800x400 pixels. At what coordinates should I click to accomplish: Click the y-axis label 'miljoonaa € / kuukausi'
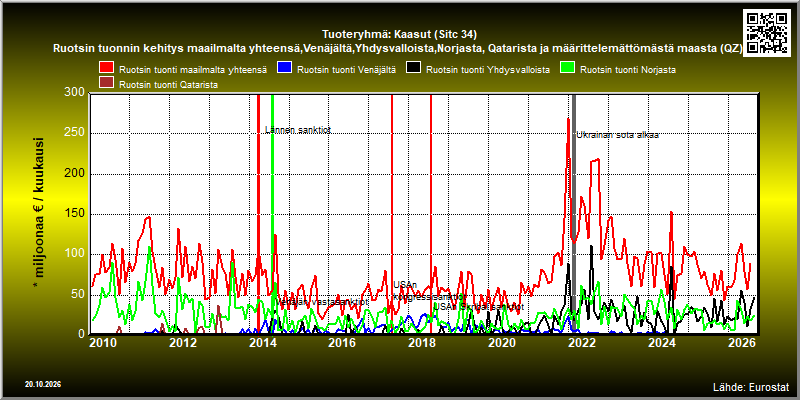coord(39,214)
